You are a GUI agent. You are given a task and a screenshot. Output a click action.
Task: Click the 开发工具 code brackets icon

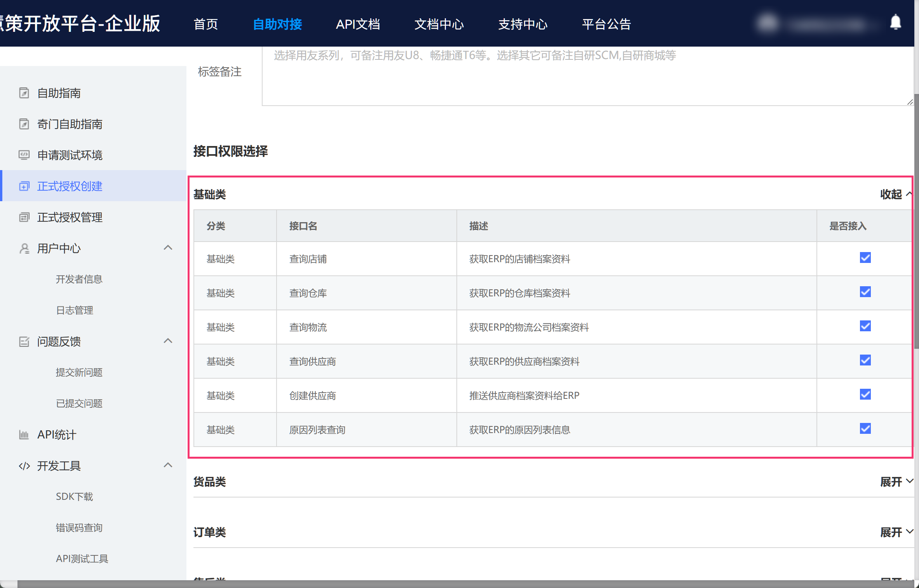pos(24,466)
